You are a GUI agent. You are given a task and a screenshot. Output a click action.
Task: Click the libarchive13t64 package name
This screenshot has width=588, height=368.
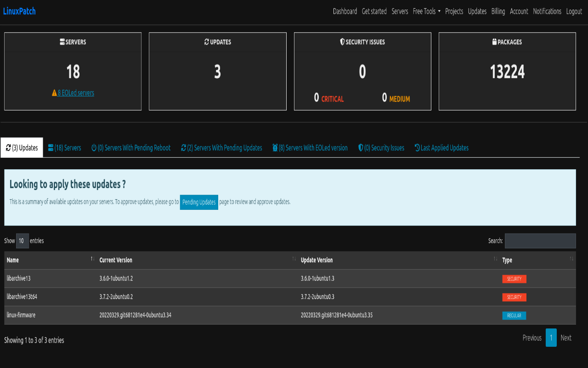click(x=22, y=297)
